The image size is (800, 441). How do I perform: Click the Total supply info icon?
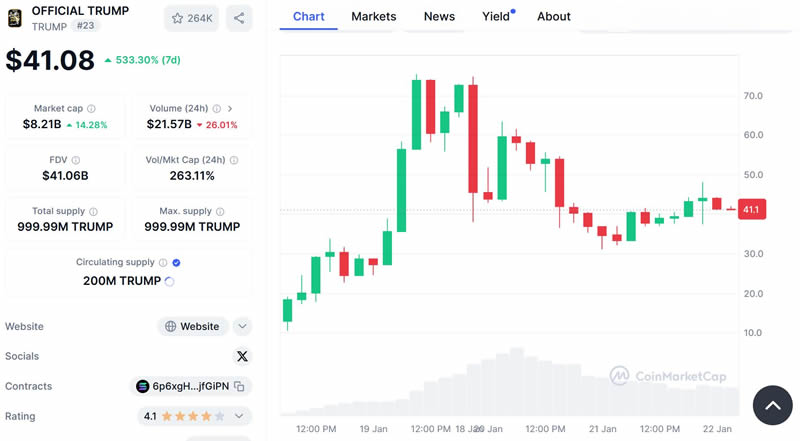(x=94, y=212)
